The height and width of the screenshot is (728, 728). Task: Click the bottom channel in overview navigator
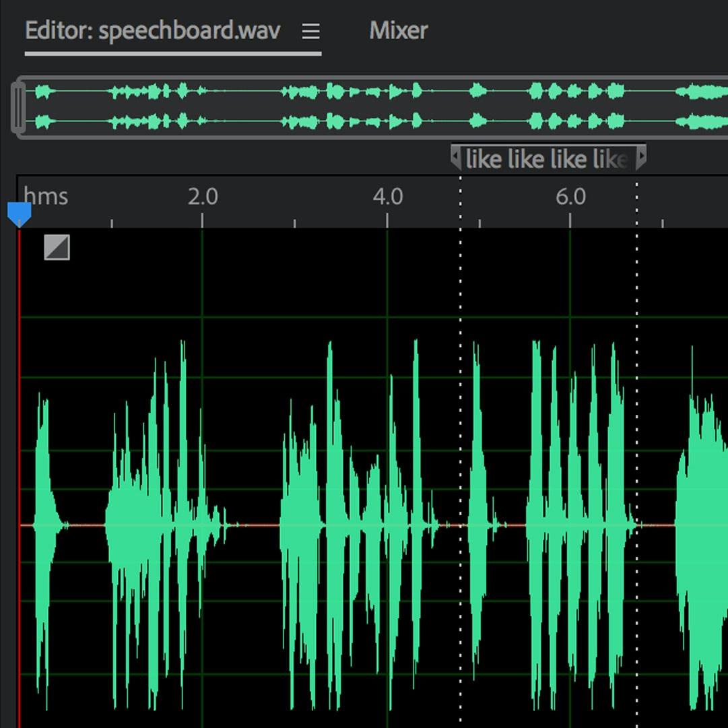coord(370,122)
